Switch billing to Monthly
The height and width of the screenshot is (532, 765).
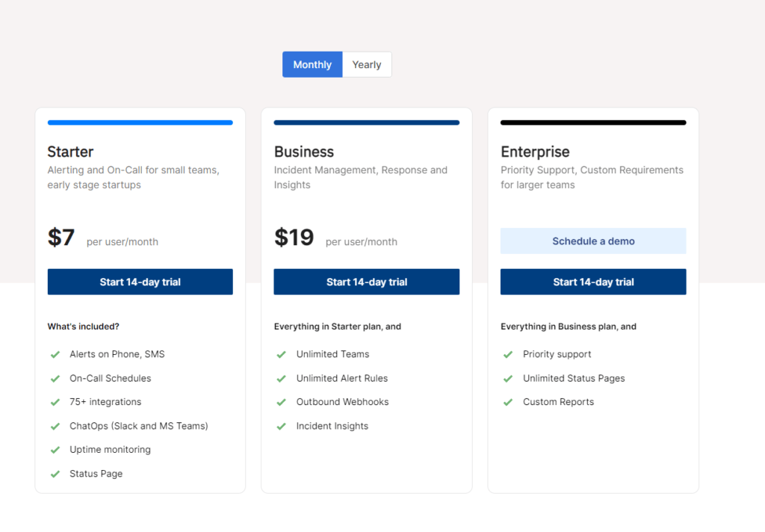coord(312,64)
